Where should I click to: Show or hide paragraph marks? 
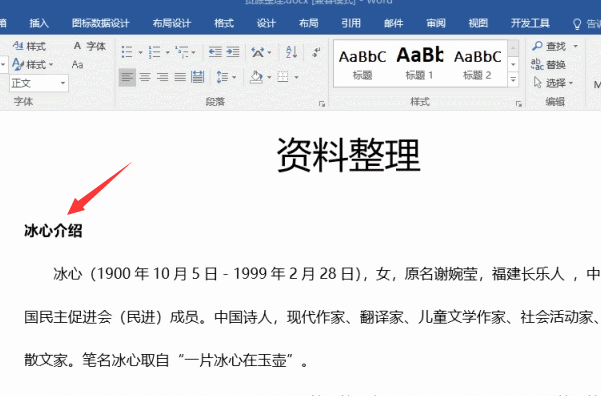317,52
